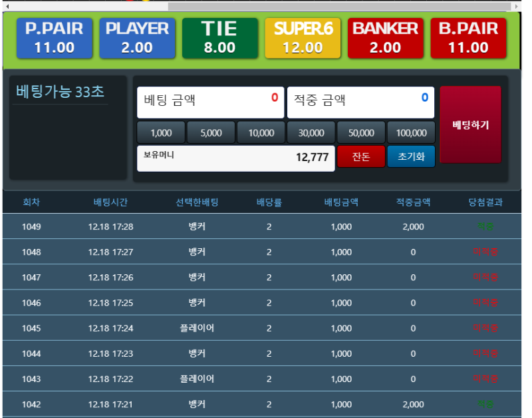Click the right arrow of horizontal scrollbar

click(517, 6)
